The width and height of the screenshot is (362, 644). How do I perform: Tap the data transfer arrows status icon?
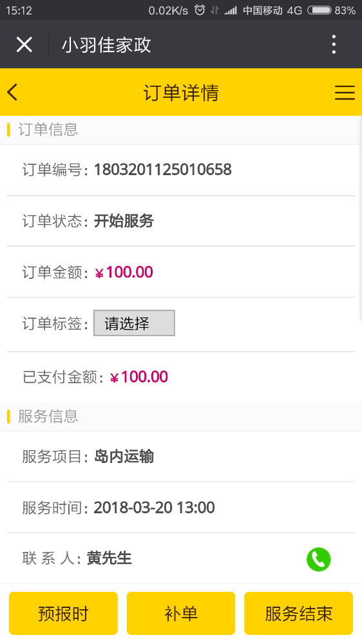214,10
